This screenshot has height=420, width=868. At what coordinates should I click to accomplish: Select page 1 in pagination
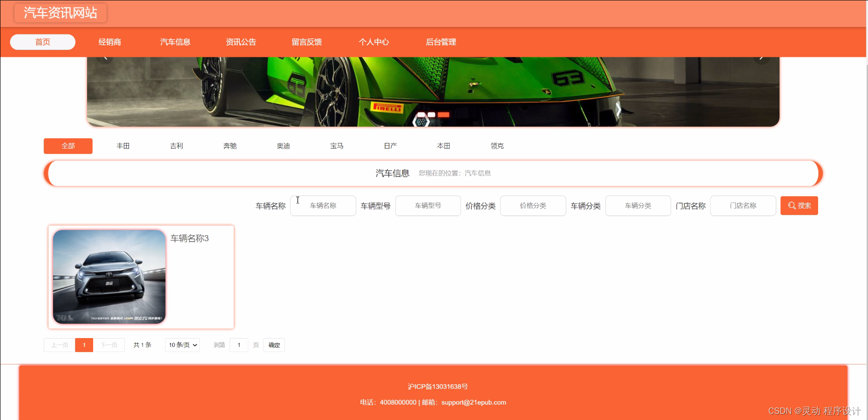point(84,345)
